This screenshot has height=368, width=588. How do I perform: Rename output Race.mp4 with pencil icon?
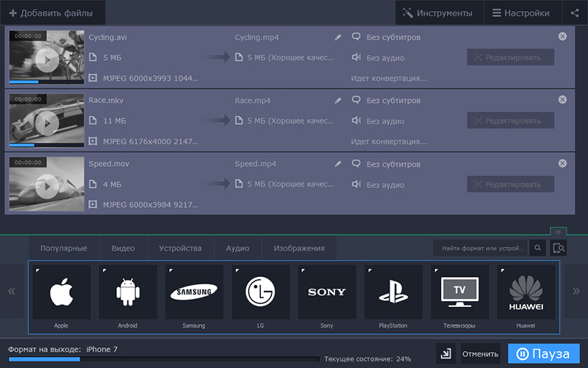pyautogui.click(x=338, y=101)
